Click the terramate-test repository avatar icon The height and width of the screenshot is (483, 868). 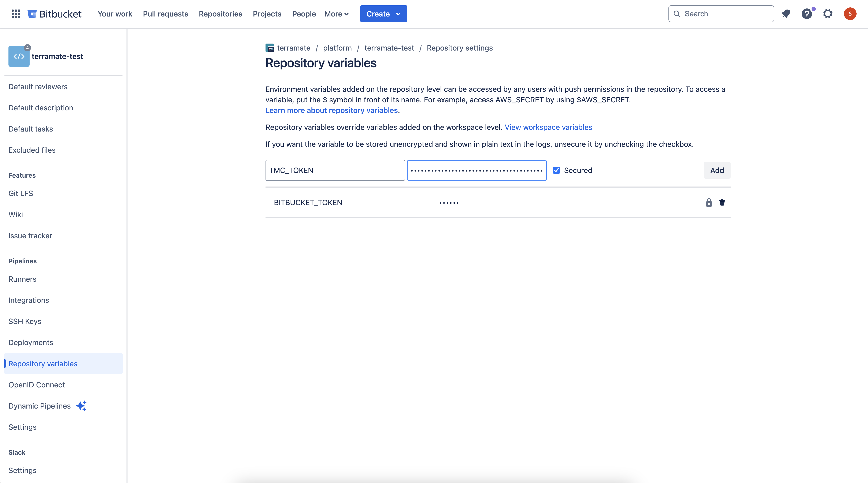[x=19, y=56]
